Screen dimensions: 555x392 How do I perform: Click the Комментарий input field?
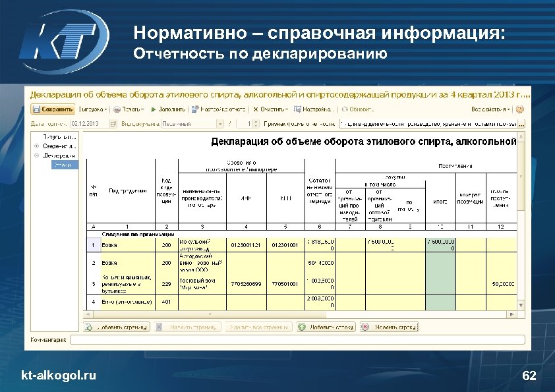pyautogui.click(x=297, y=340)
